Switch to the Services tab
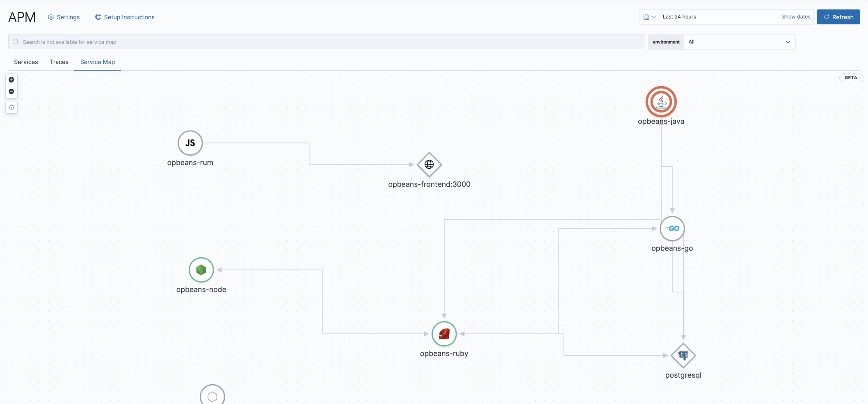 click(x=26, y=62)
